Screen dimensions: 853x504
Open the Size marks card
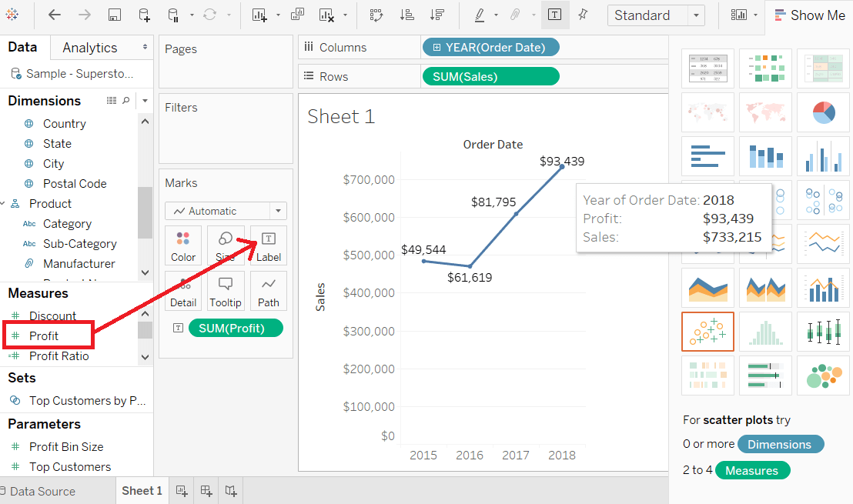point(226,245)
